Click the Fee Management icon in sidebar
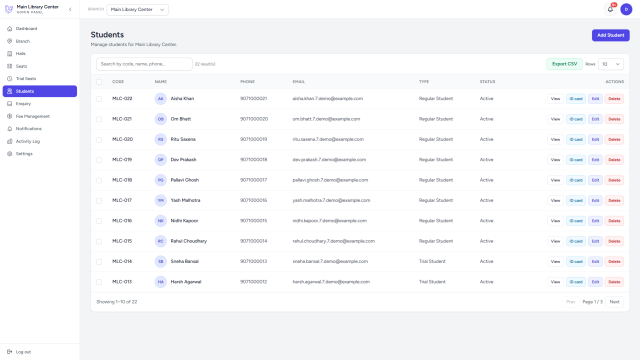The height and width of the screenshot is (360, 640). click(x=10, y=116)
